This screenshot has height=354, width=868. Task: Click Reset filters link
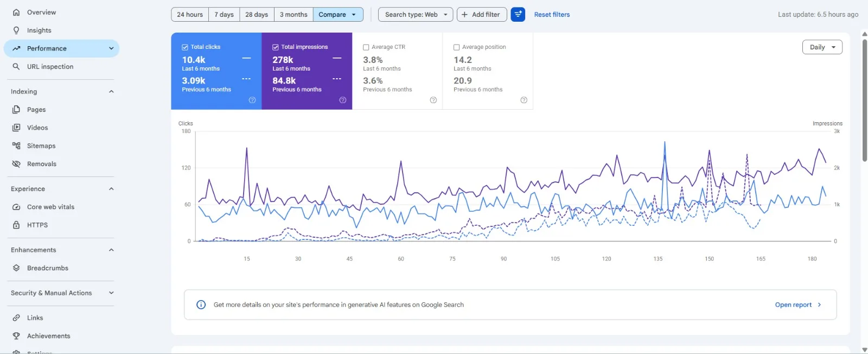[552, 15]
